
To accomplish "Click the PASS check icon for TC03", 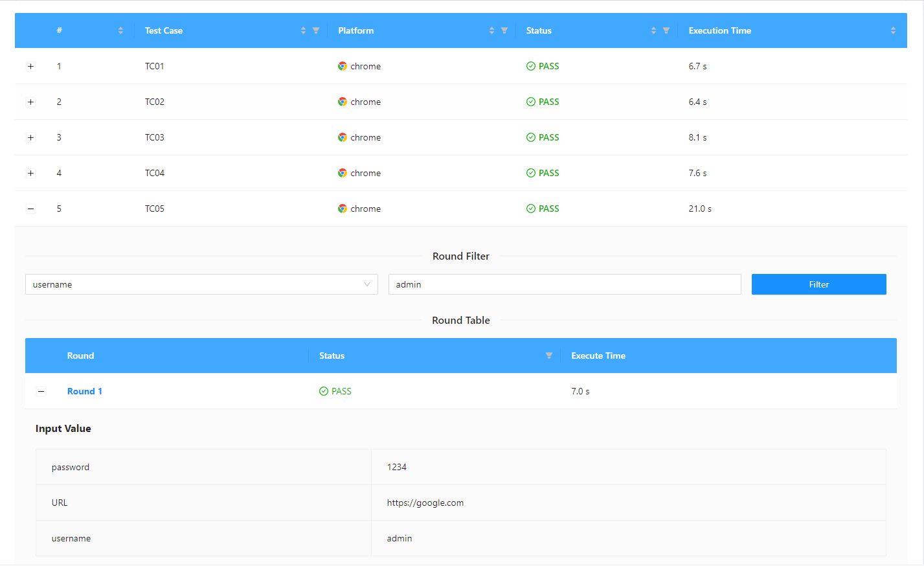I will tap(531, 137).
